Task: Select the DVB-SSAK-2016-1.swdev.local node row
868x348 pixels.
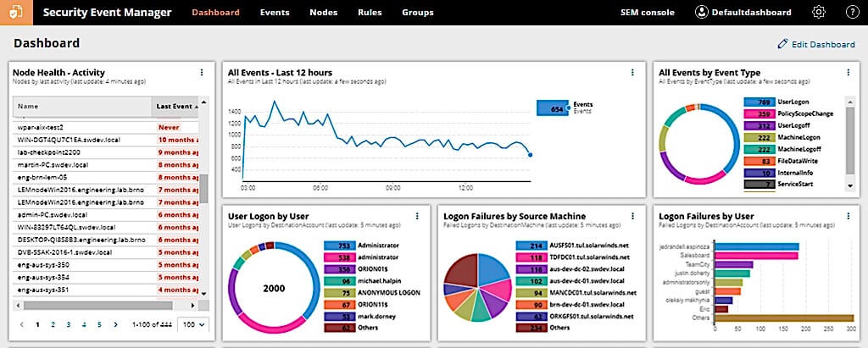Action: pos(106,252)
